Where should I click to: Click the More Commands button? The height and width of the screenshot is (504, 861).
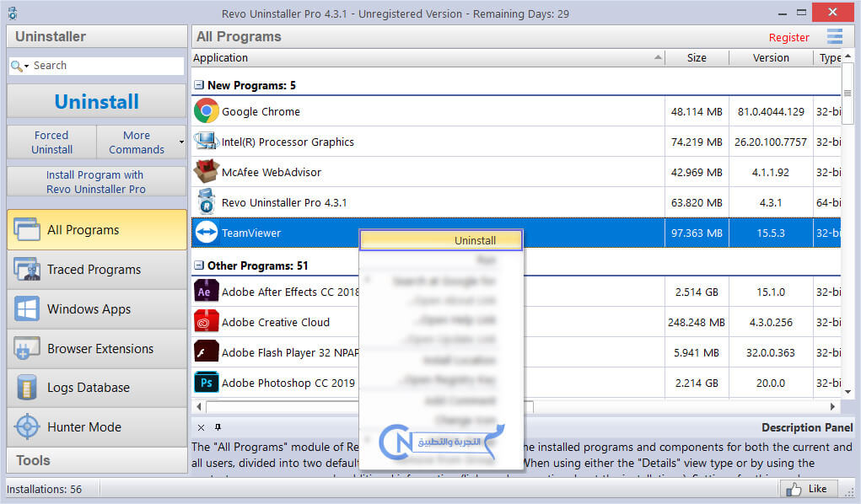point(137,142)
